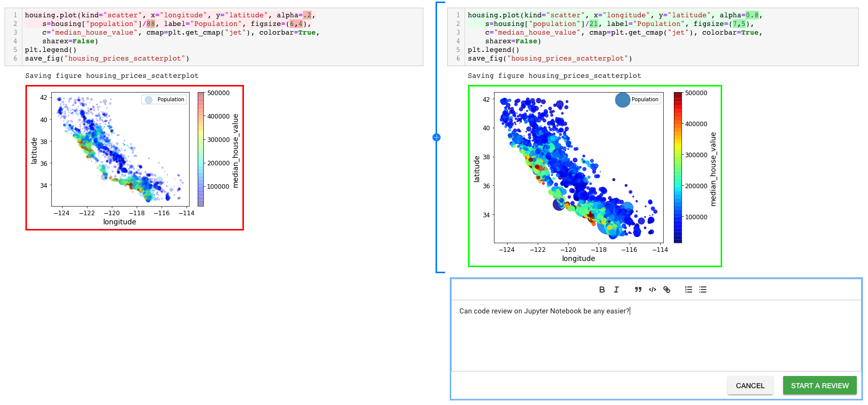Focus the comment text area
868x405 pixels.
[x=657, y=335]
